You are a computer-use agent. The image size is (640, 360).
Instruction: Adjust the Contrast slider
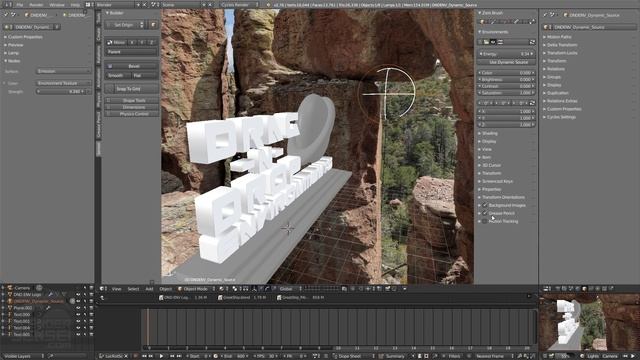click(507, 86)
